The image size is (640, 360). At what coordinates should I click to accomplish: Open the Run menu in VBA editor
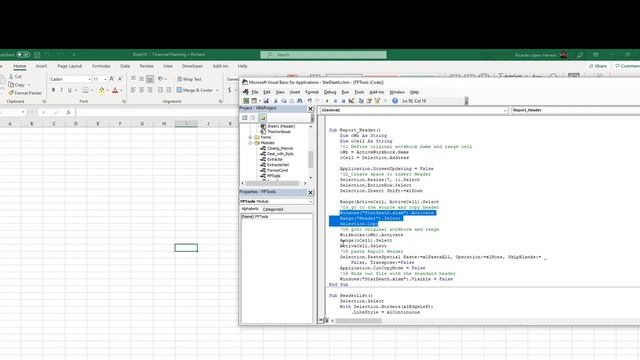(x=345, y=92)
